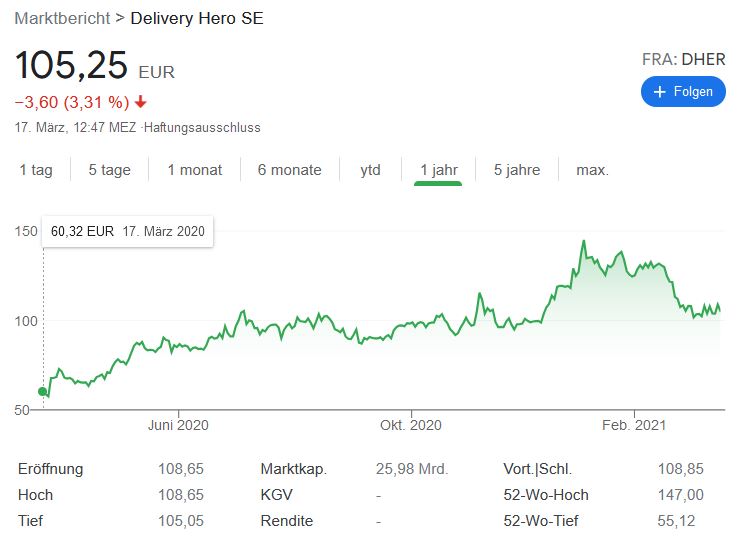This screenshot has height=544, width=744.
Task: Click the 100 y-axis label
Action: pos(26,321)
